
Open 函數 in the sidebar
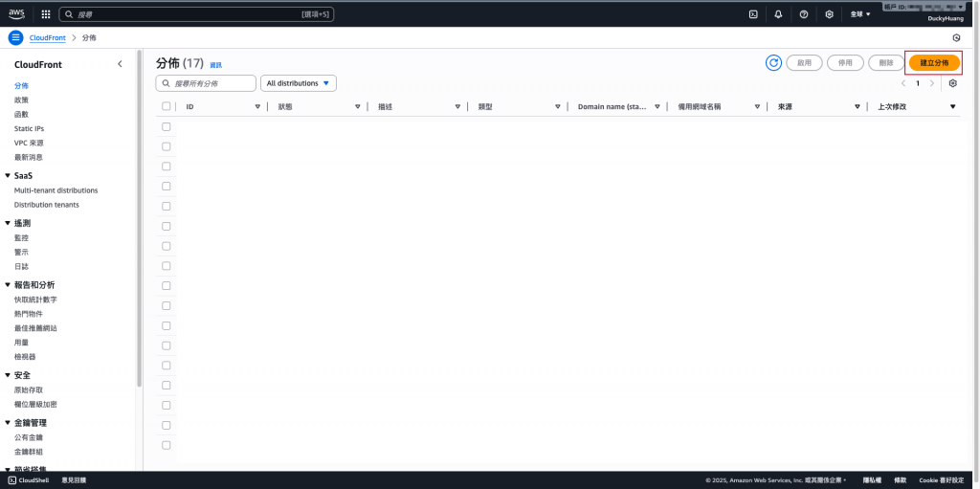(x=21, y=115)
